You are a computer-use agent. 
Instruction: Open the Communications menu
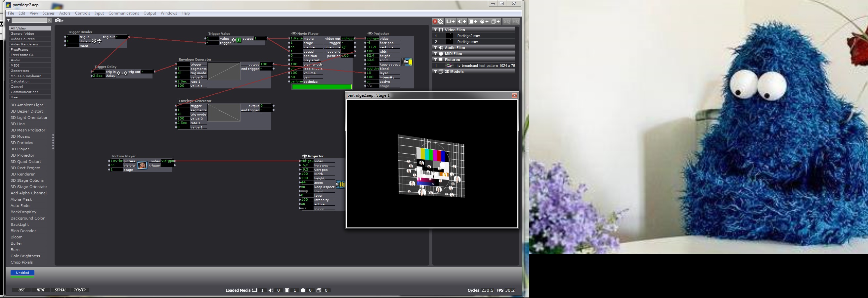(x=124, y=13)
